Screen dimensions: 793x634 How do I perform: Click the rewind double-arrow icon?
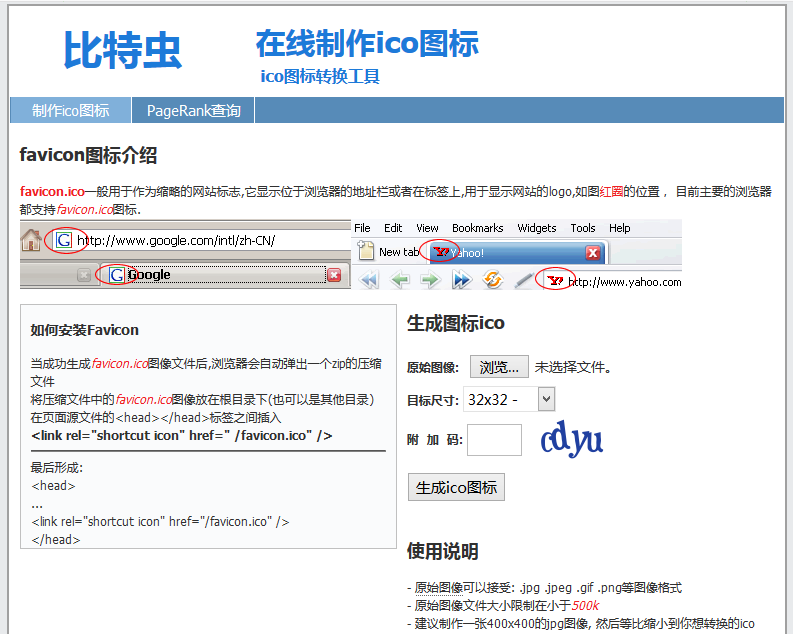tap(369, 280)
